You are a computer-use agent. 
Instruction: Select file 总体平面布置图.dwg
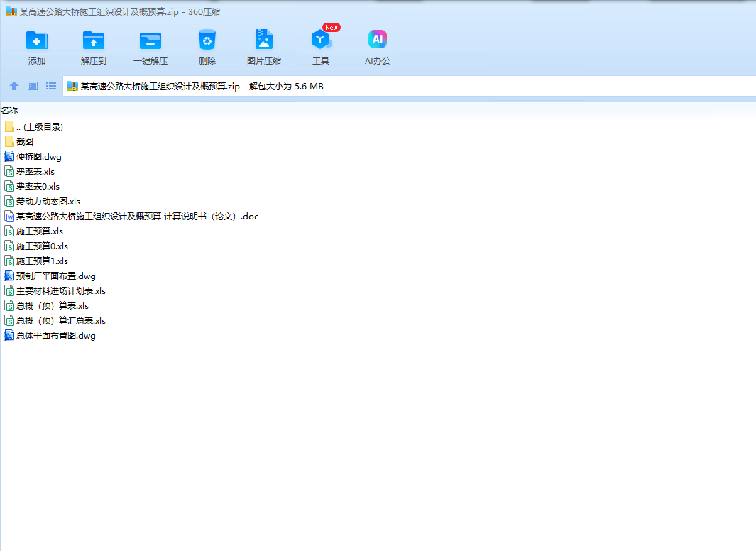(x=50, y=336)
